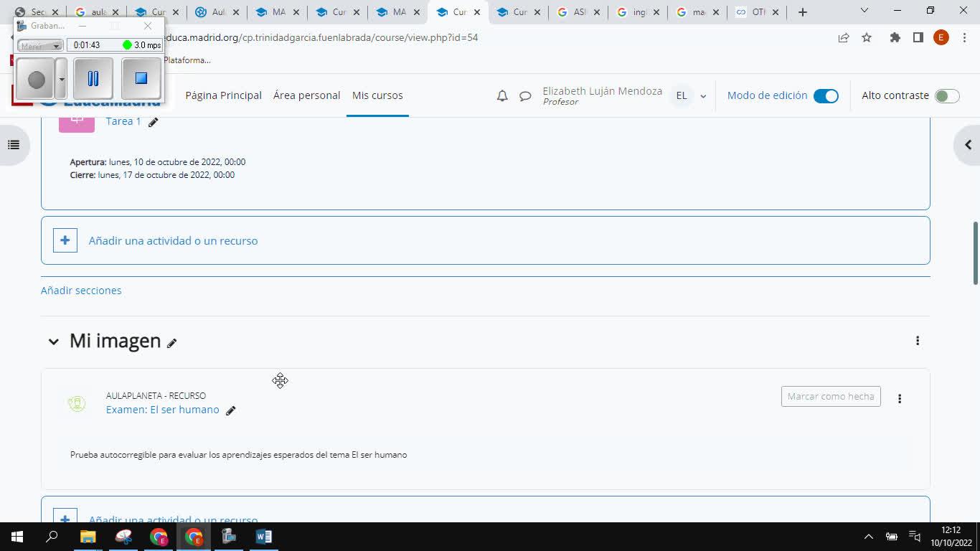Image resolution: width=980 pixels, height=551 pixels.
Task: Click the Marcar como hecha button
Action: pos(831,396)
